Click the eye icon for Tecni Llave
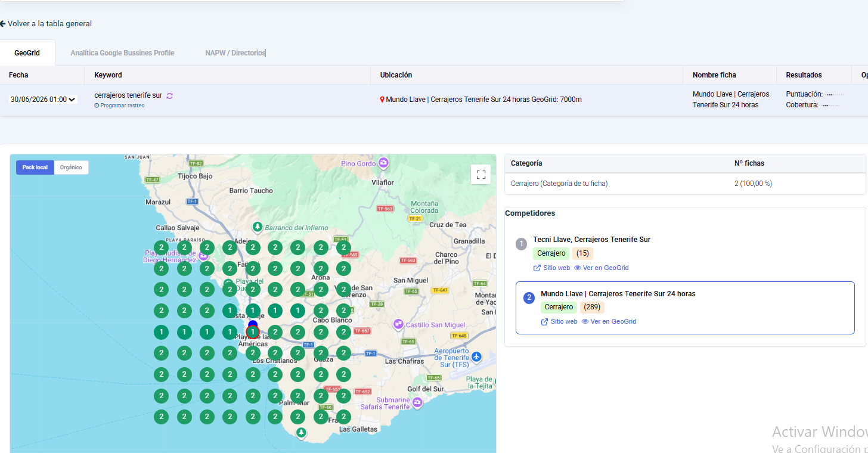The height and width of the screenshot is (453, 868). [577, 268]
